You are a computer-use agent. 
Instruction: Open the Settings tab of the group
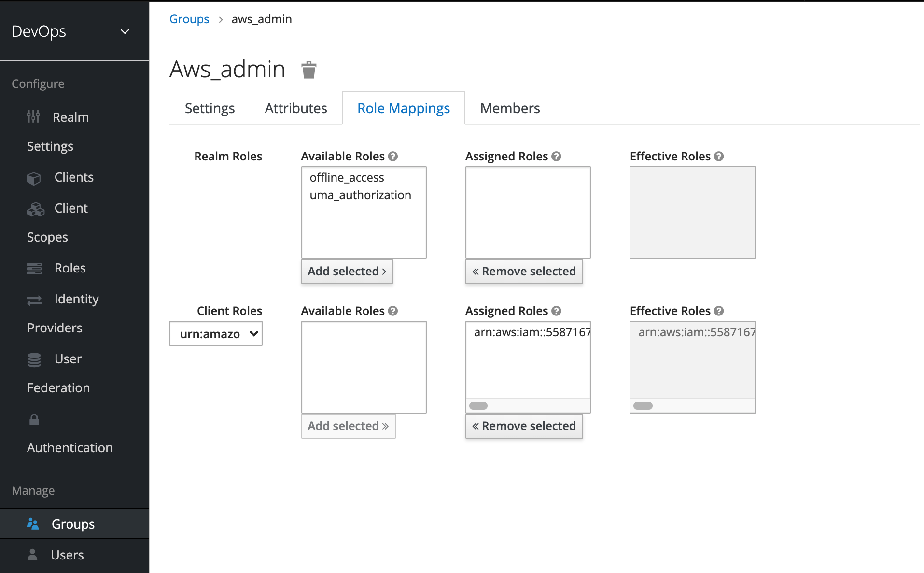[210, 108]
